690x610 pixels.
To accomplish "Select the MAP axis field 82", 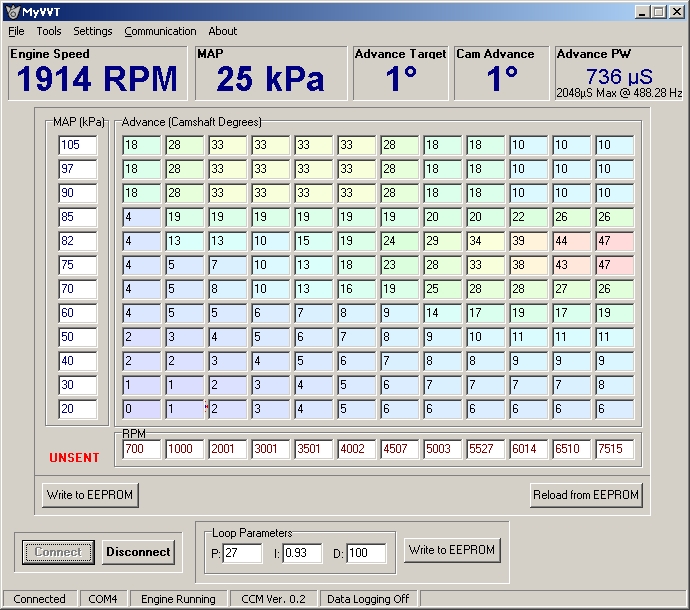I will 77,241.
